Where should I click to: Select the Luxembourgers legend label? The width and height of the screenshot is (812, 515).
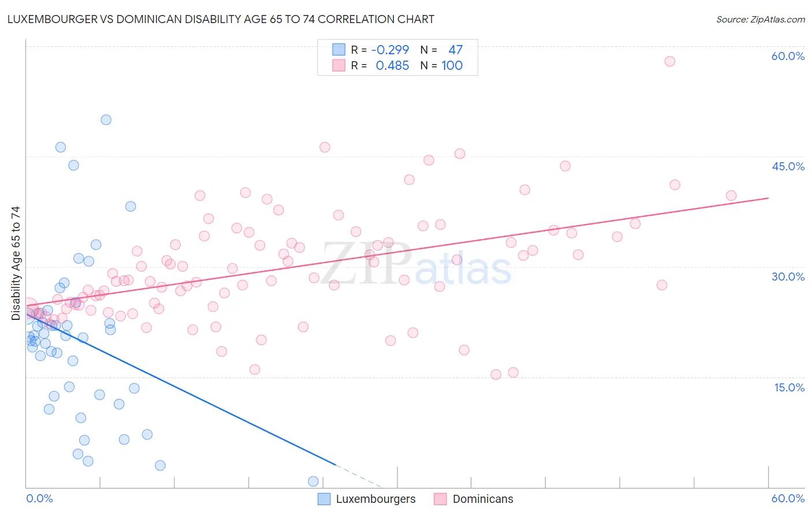376,499
